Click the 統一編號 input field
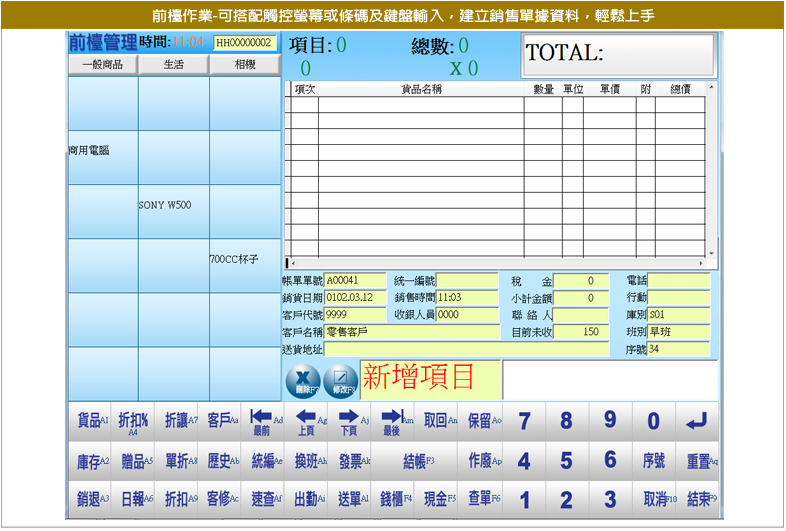This screenshot has width=786, height=531. (x=467, y=281)
